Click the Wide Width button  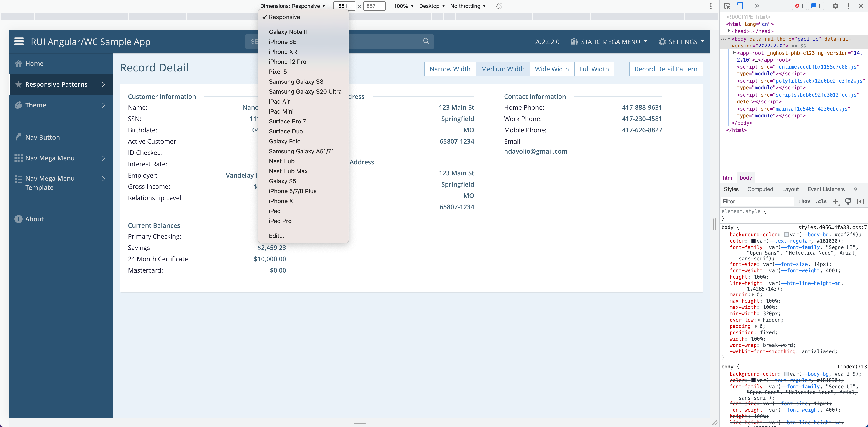tap(552, 69)
